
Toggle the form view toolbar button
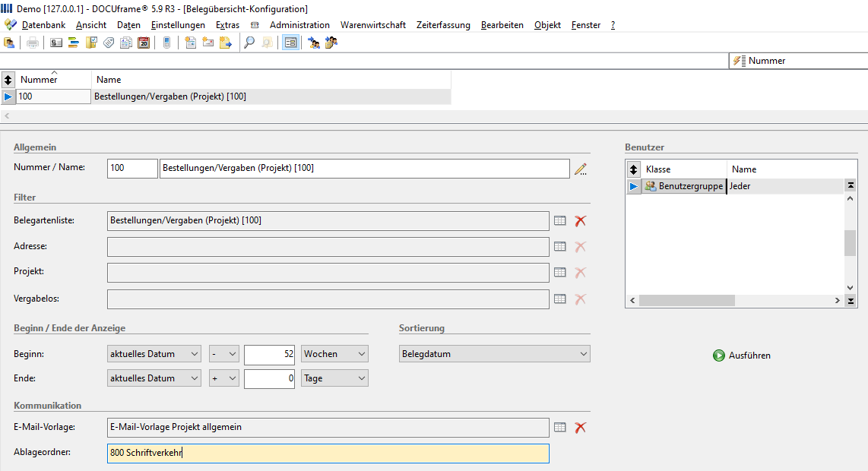pyautogui.click(x=290, y=43)
